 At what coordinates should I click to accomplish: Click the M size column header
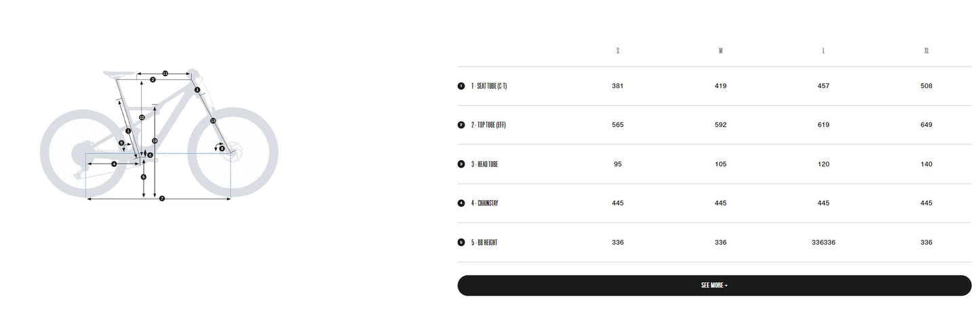[720, 51]
